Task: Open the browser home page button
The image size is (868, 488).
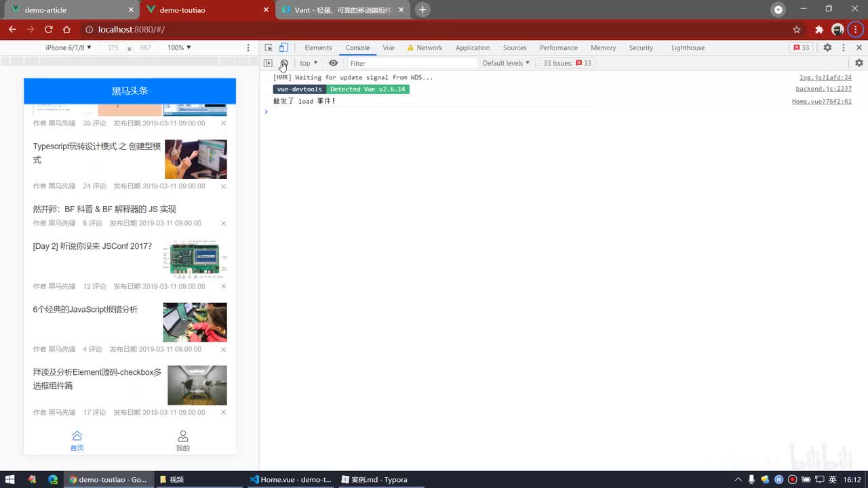Action: coord(66,29)
